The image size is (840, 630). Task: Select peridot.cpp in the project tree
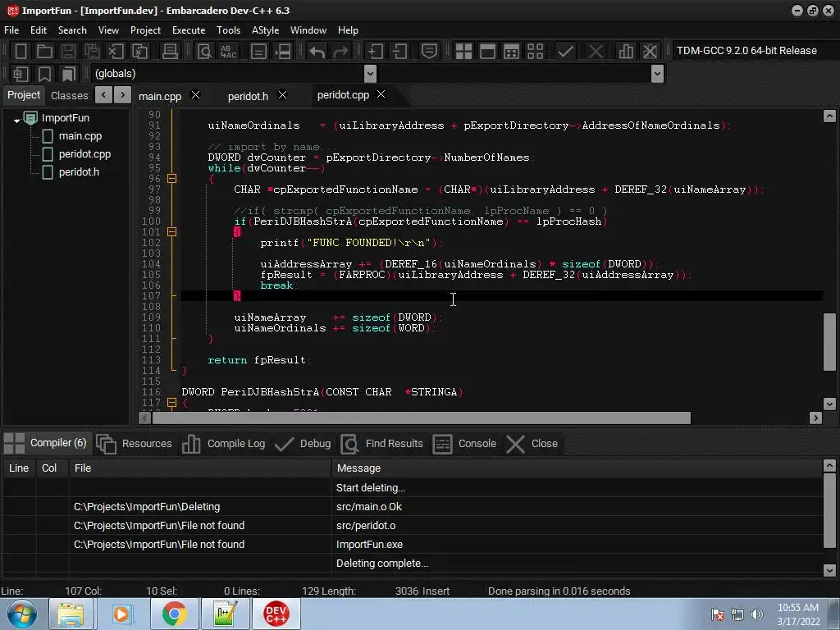[84, 154]
